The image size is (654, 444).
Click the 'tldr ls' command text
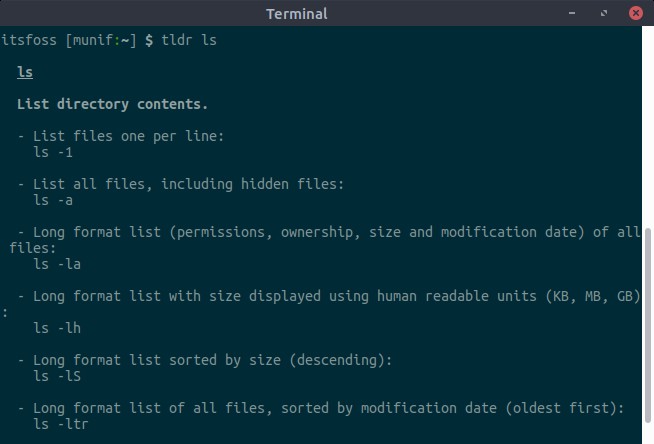[x=189, y=40]
